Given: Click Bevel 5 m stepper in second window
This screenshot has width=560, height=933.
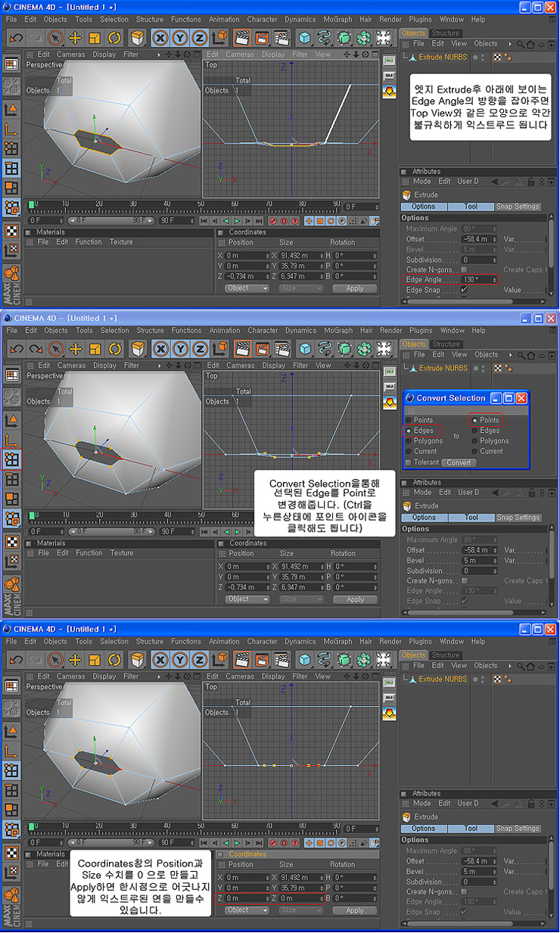Looking at the screenshot, I should (495, 561).
